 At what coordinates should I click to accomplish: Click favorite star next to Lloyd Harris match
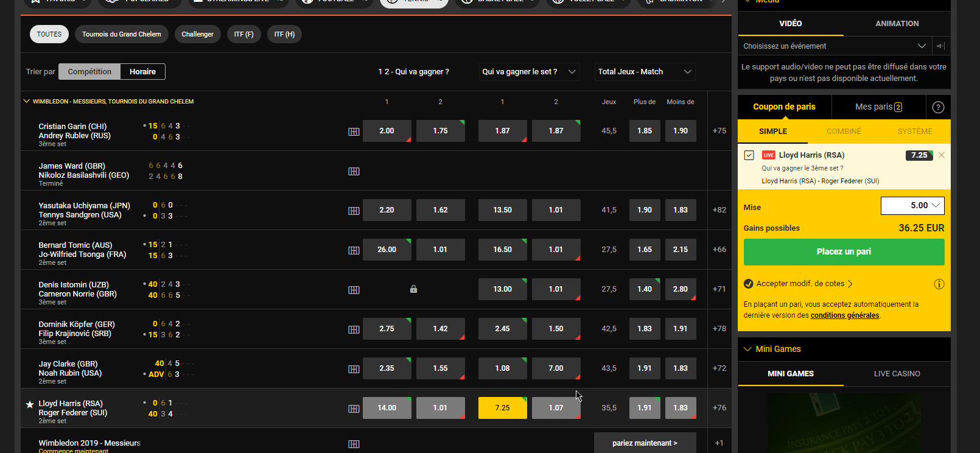[x=29, y=404]
